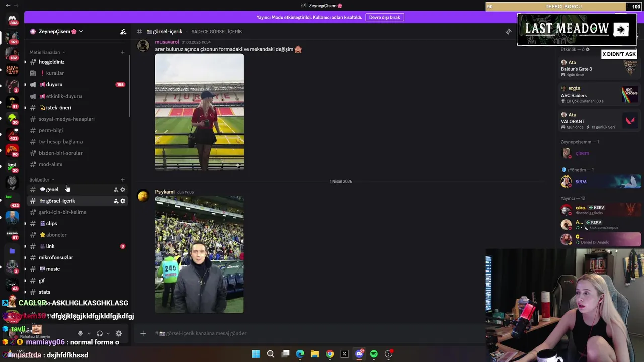Open ergin's ARC Raiders activity

pos(599,95)
